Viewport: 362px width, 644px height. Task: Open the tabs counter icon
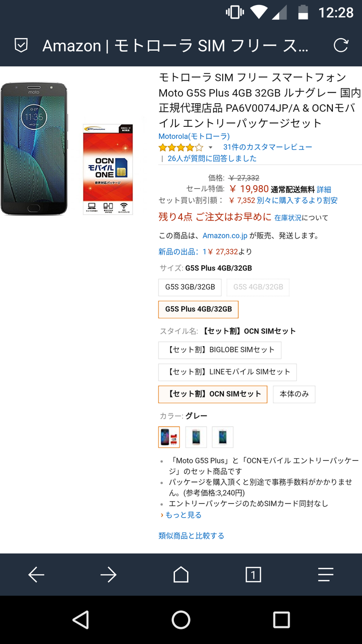(253, 575)
